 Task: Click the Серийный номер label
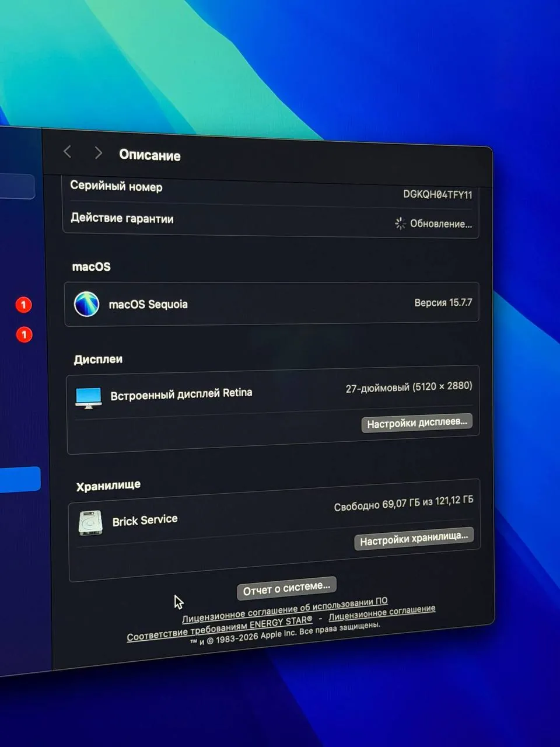(x=116, y=186)
